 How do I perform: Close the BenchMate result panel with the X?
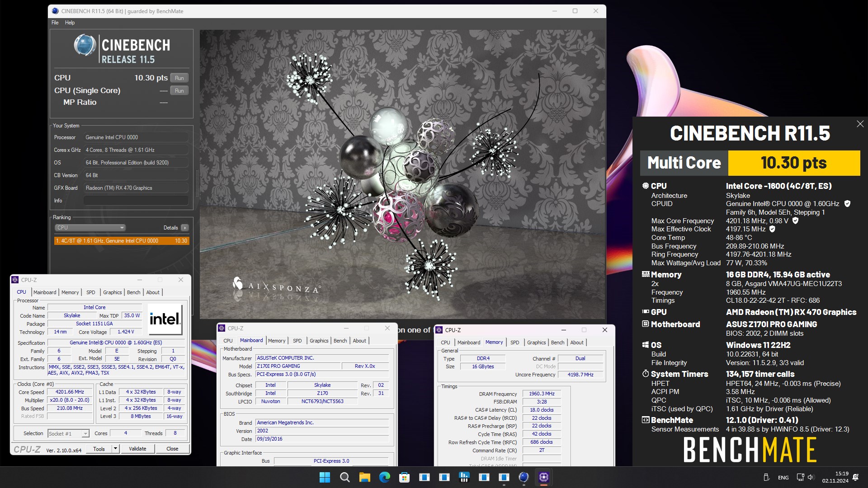point(860,124)
